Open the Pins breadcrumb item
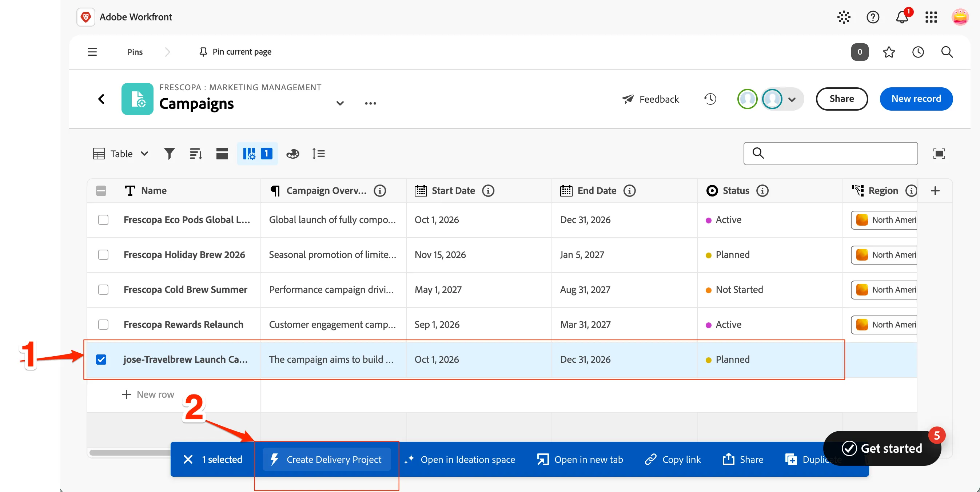980x492 pixels. coord(135,52)
